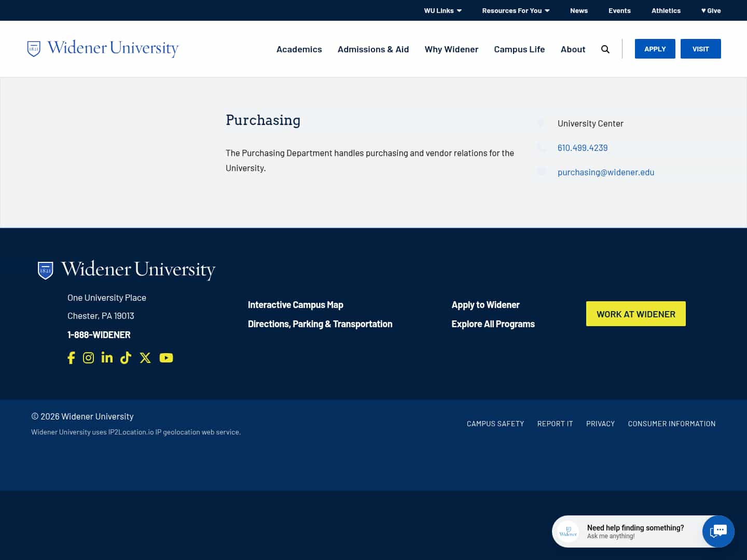The image size is (747, 560).
Task: Click the small Widener avatar in chat widget
Action: 568,531
